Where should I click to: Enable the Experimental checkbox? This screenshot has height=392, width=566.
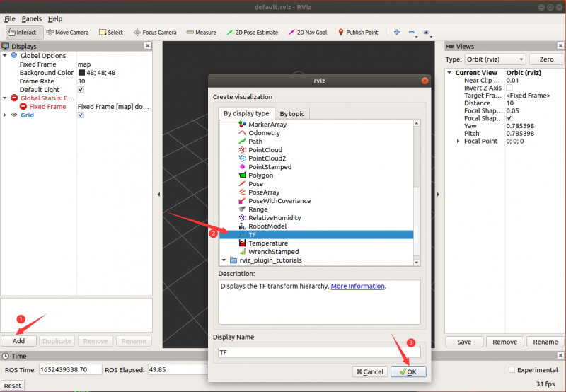[512, 369]
